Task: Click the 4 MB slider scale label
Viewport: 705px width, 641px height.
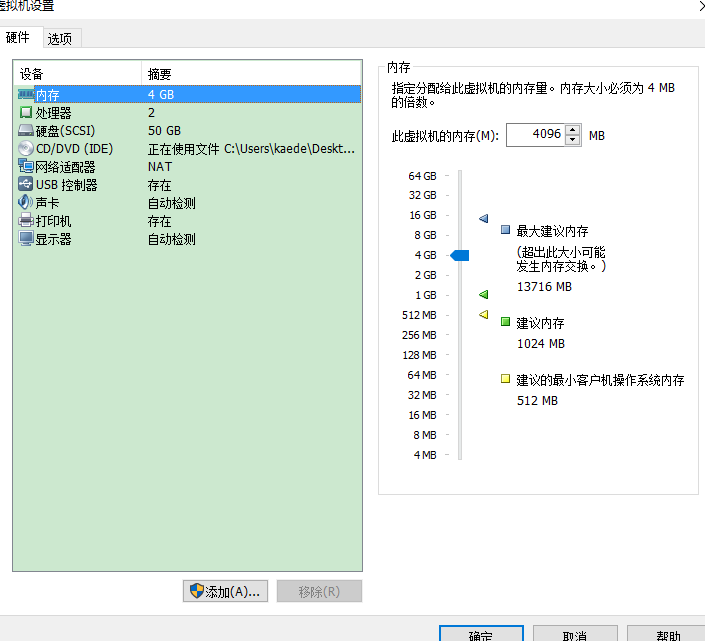Action: (425, 455)
